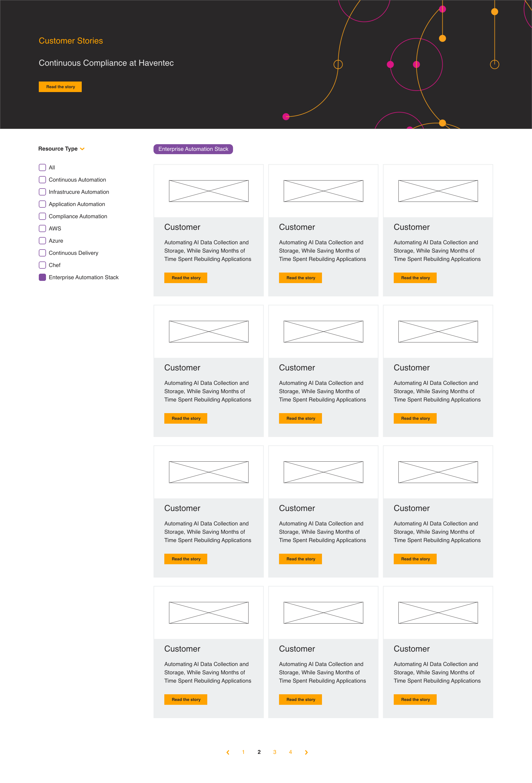Read the story on the middle card, bottom row

click(x=301, y=700)
